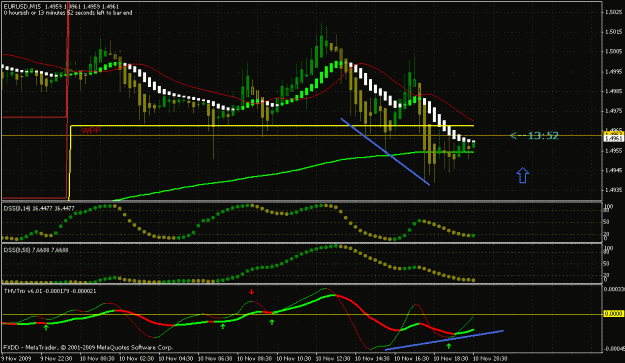Click the FXDD MetaTrader copyright text
This screenshot has height=363, width=625.
click(x=88, y=347)
